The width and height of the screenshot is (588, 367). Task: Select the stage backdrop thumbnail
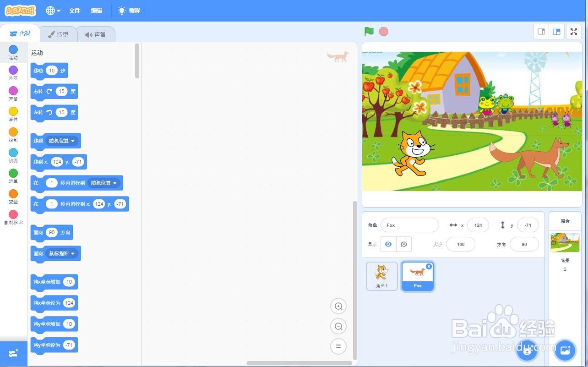565,242
